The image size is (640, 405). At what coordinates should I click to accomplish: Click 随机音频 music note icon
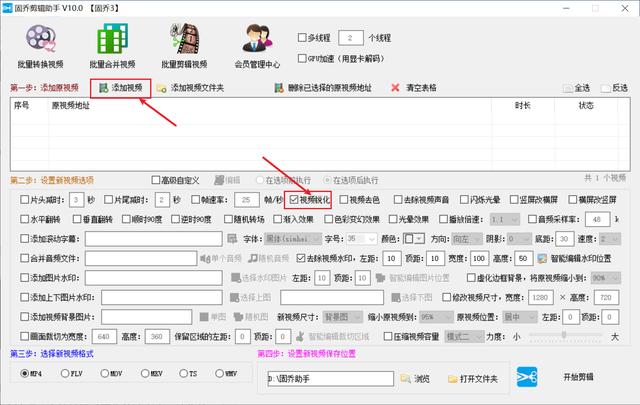click(x=253, y=258)
